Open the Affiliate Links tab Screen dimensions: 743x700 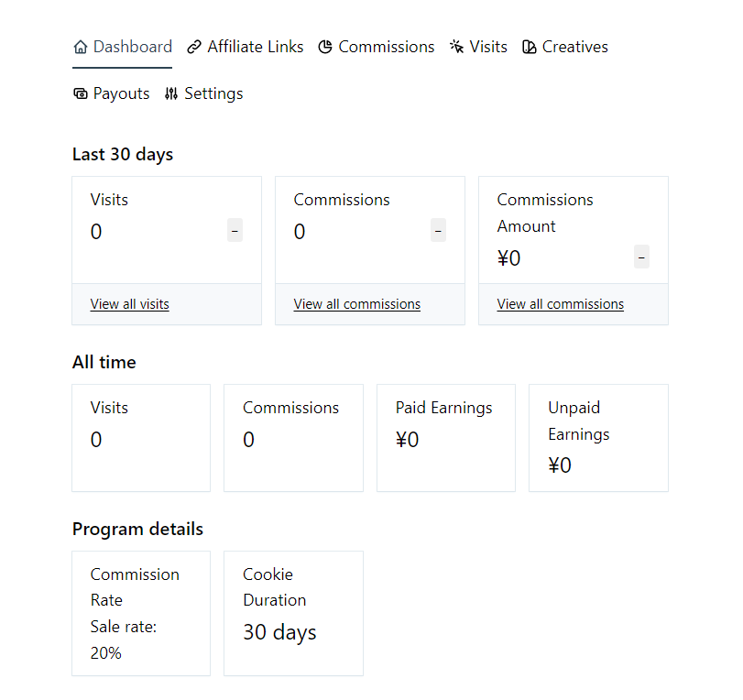pos(255,47)
